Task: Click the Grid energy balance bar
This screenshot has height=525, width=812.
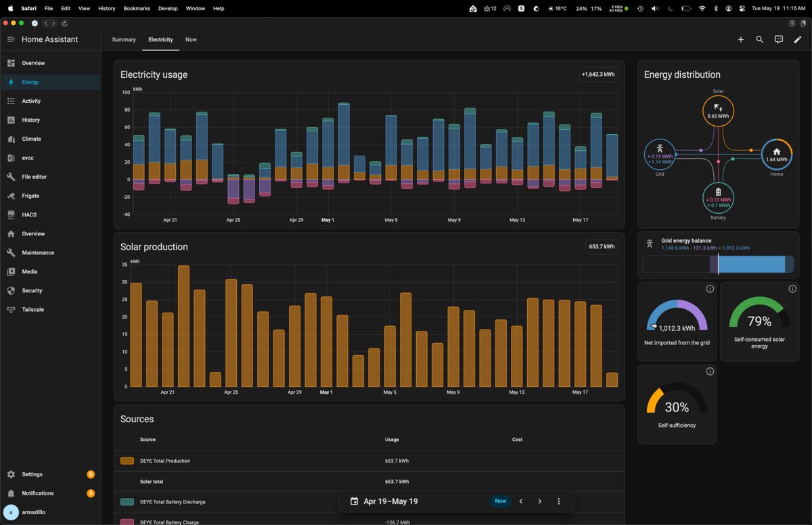Action: pos(718,265)
